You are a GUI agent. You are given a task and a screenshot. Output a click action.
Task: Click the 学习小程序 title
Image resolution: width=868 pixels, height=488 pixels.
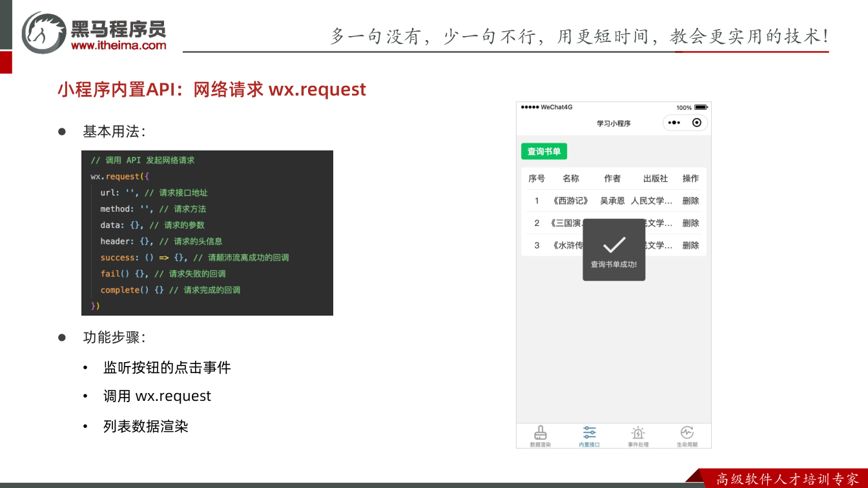(614, 123)
